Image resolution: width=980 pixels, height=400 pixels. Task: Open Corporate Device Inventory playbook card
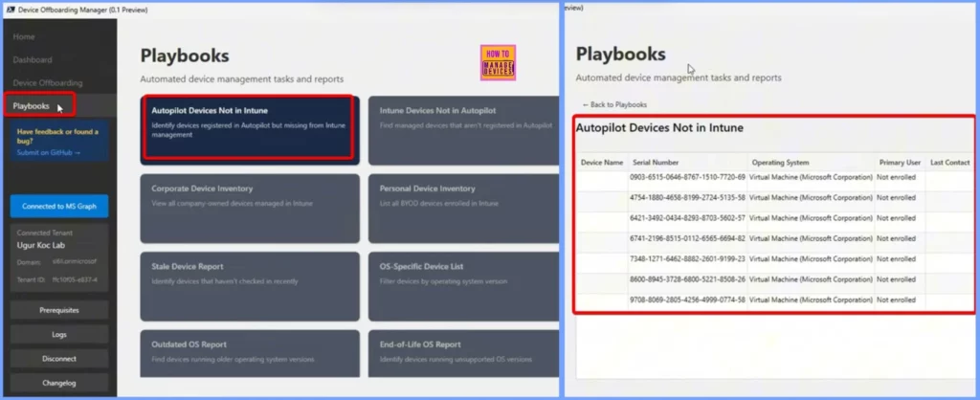pos(250,208)
